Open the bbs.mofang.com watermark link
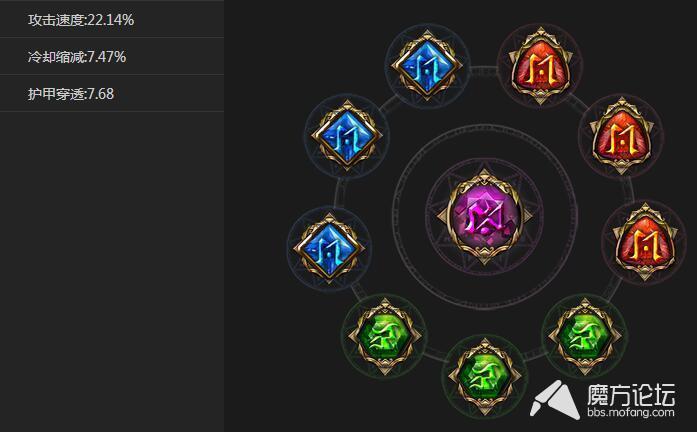Viewport: 697px width, 432px height. [630, 412]
